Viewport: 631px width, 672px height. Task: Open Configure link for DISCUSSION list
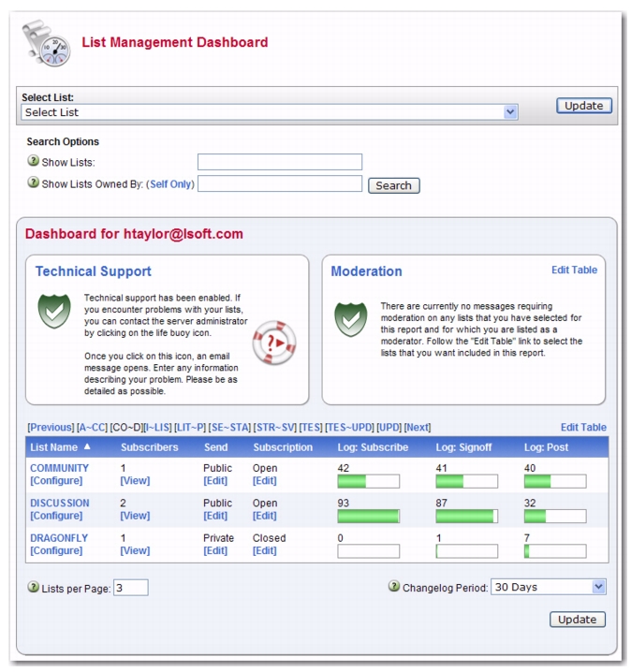click(56, 516)
